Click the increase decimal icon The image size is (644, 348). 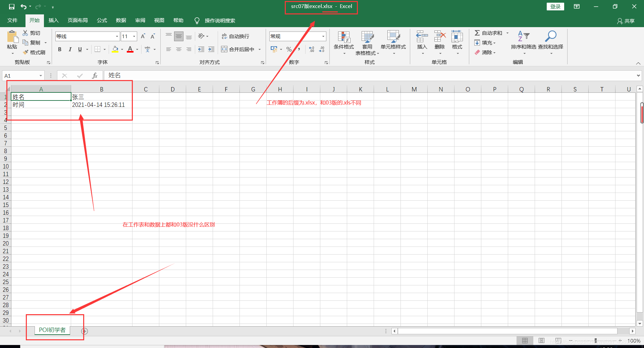(312, 49)
